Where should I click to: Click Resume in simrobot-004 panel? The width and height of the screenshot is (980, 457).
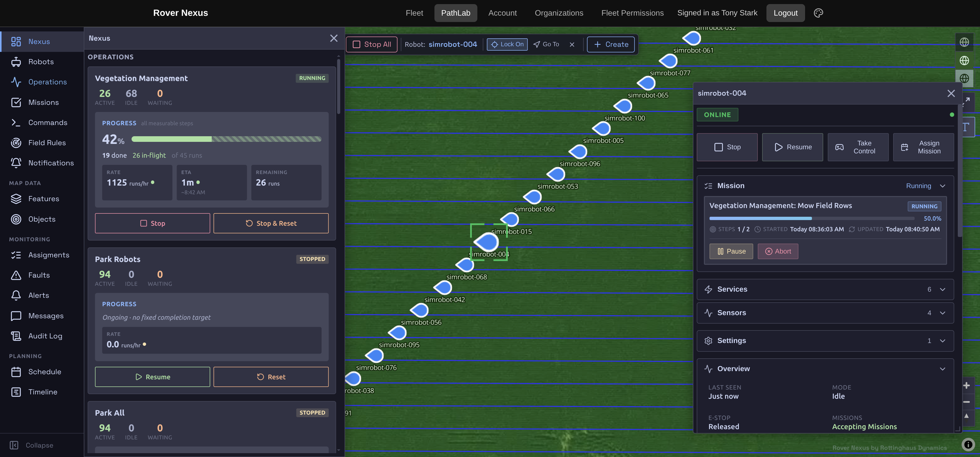[x=793, y=147]
